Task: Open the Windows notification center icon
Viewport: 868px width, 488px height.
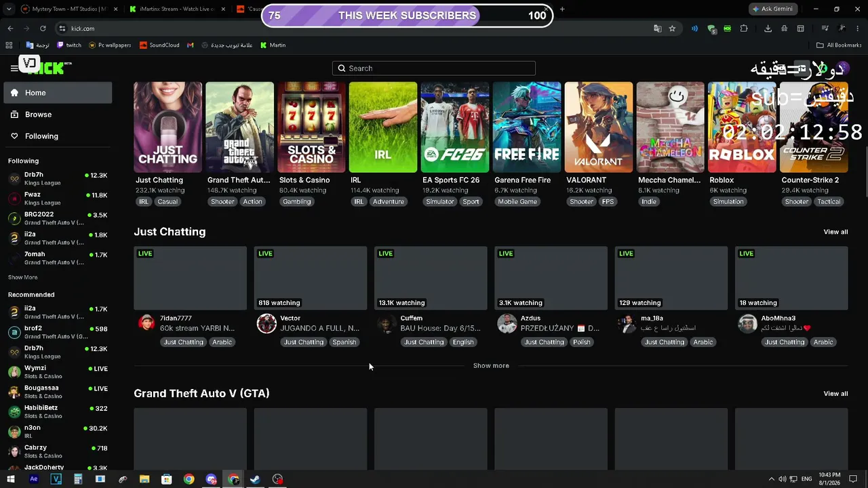Action: tap(854, 479)
